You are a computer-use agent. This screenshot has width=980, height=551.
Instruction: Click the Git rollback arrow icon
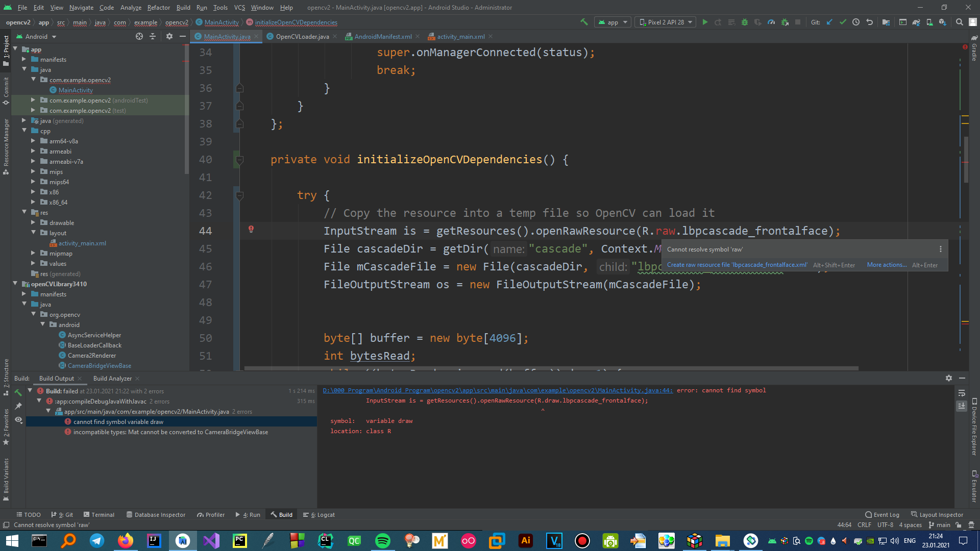coord(869,22)
